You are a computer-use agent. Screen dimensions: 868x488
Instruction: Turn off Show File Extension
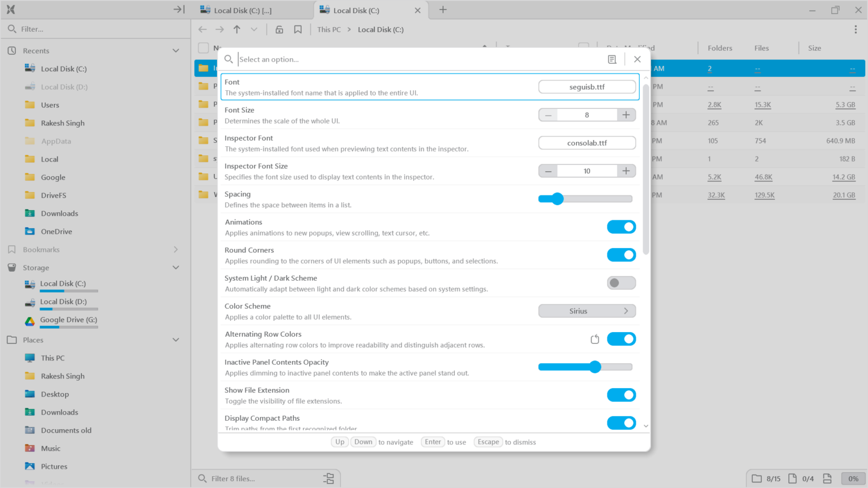pyautogui.click(x=621, y=395)
